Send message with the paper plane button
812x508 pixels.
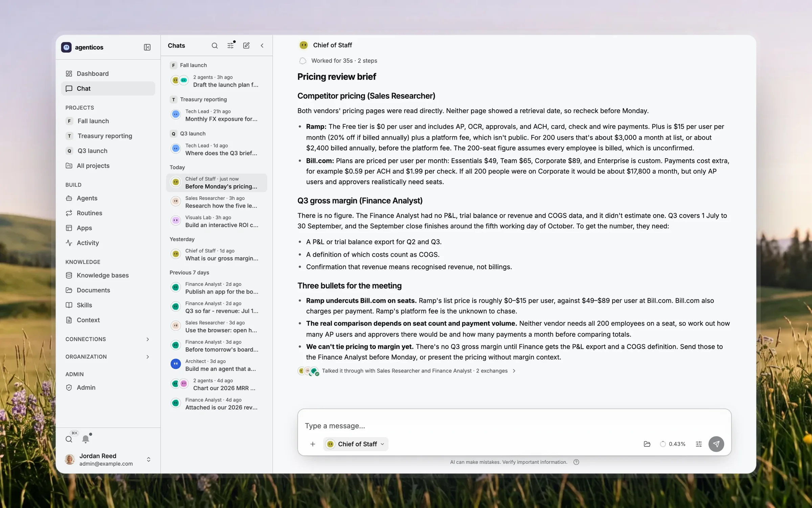click(716, 444)
